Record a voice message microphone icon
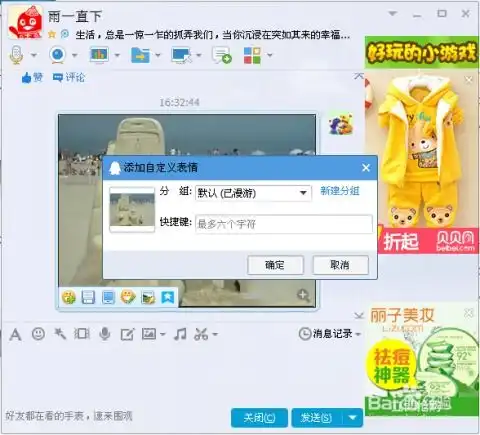Image resolution: width=480 pixels, height=435 pixels. 105,334
